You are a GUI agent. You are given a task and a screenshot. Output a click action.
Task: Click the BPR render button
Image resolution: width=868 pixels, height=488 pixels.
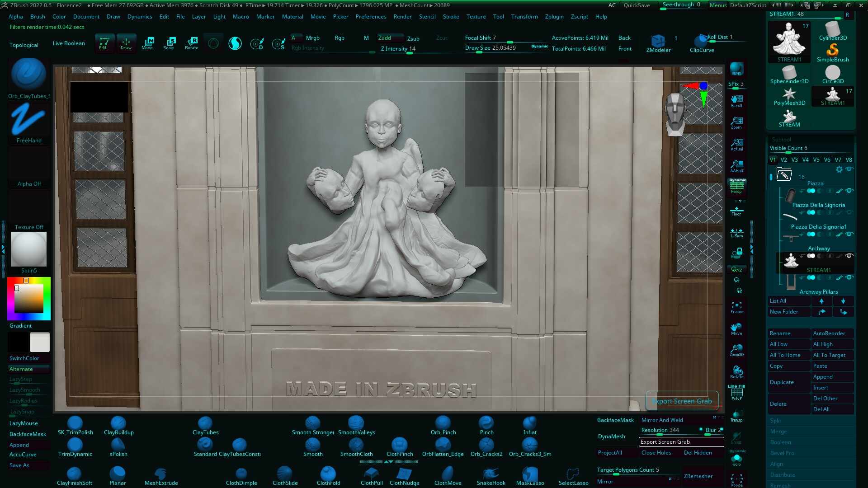click(x=736, y=69)
